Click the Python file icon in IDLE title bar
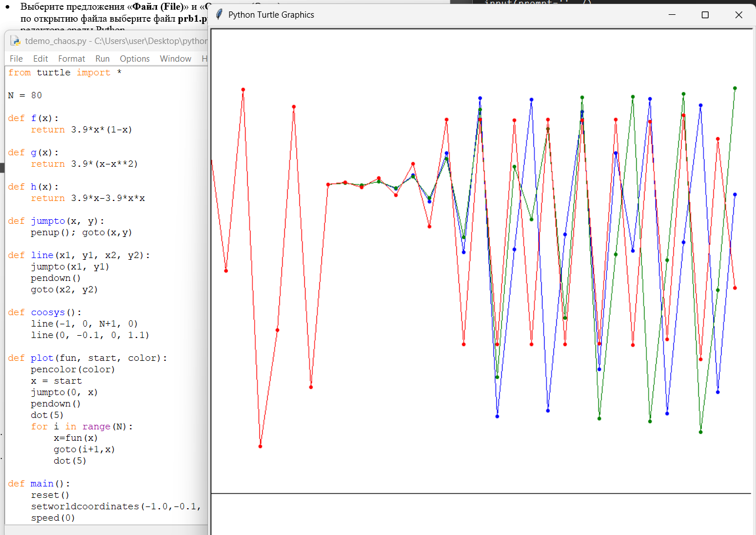 click(x=15, y=41)
